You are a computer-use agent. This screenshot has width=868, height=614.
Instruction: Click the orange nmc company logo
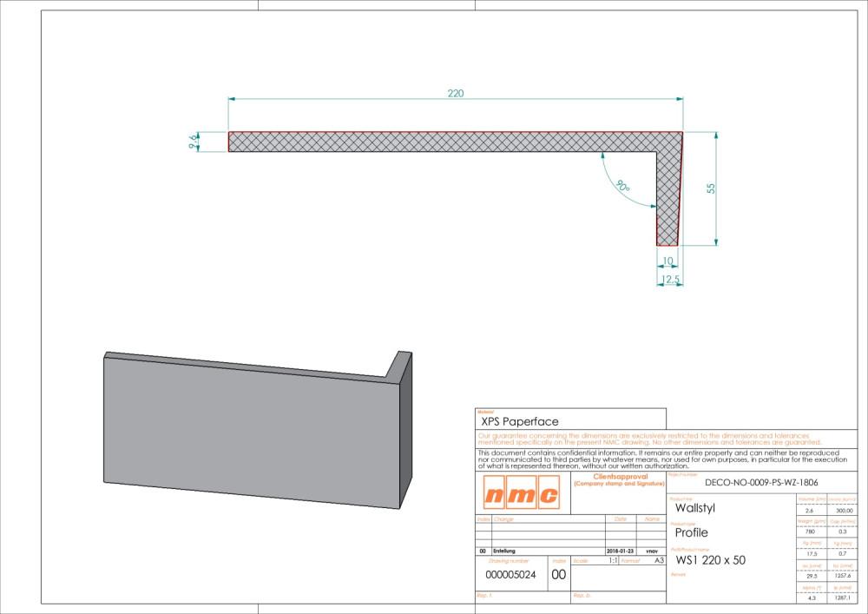[520, 496]
